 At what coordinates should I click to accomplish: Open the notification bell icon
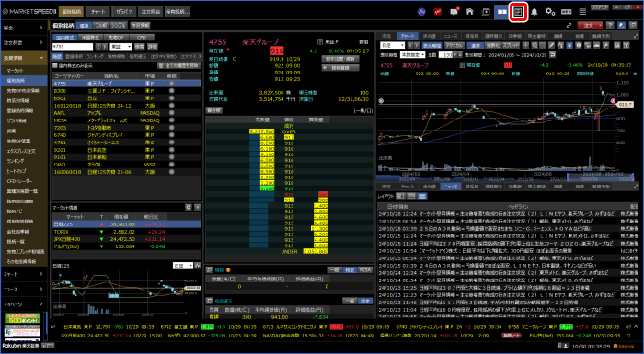535,12
